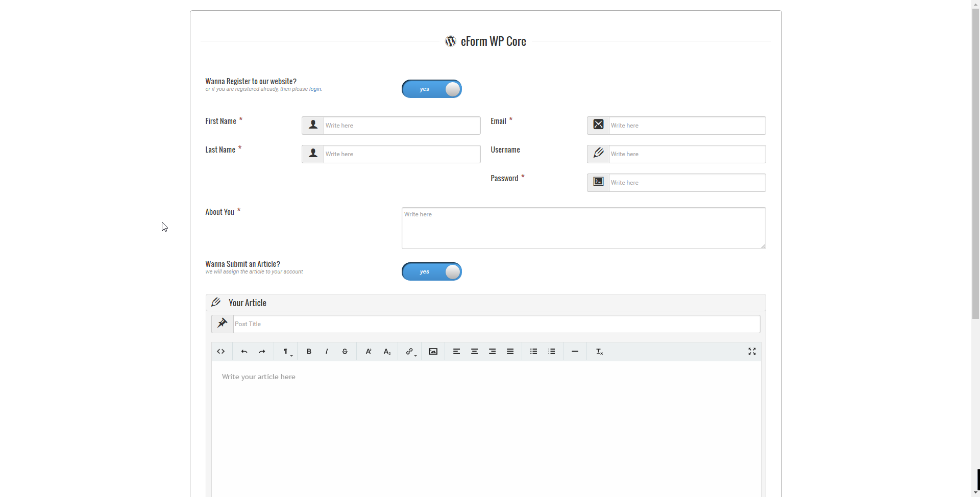
Task: Follow the login link
Action: (315, 89)
